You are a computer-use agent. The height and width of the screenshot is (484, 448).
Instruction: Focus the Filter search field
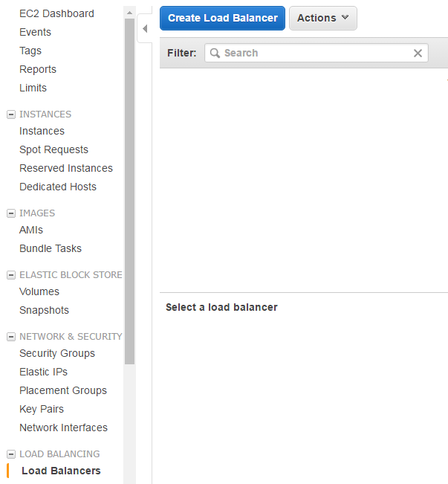click(316, 53)
